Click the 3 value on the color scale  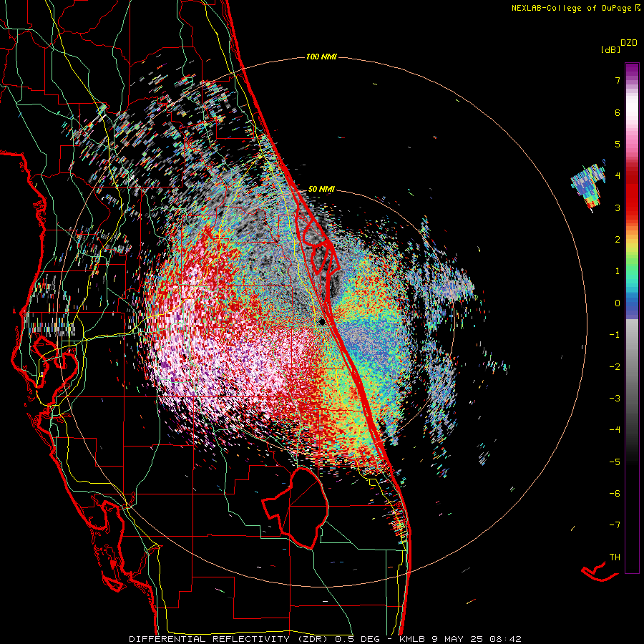618,208
